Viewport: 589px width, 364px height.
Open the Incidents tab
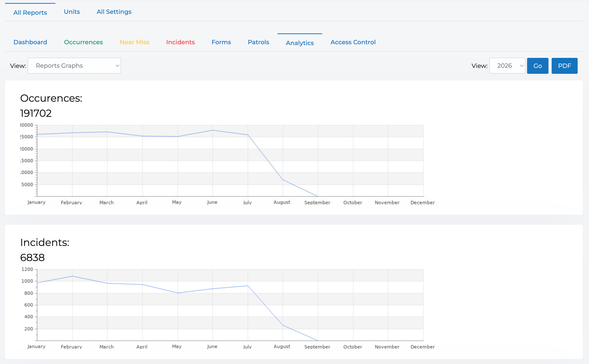180,42
